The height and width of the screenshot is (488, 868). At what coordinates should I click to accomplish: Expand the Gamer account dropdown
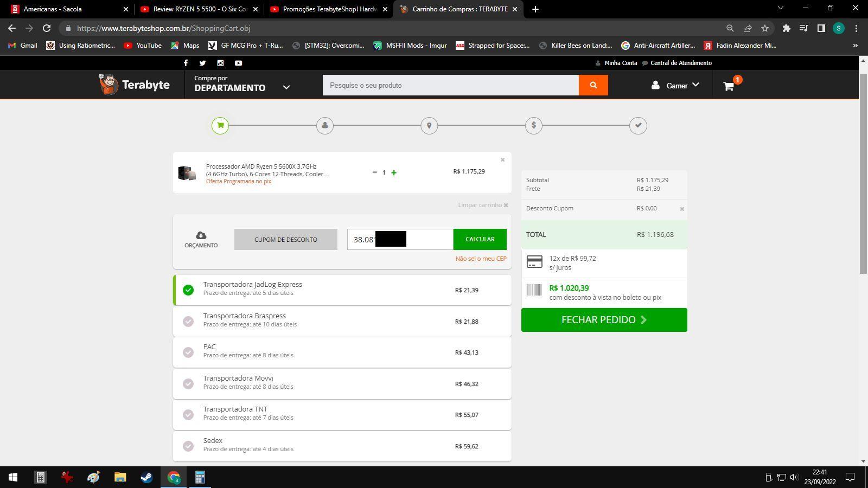point(675,85)
